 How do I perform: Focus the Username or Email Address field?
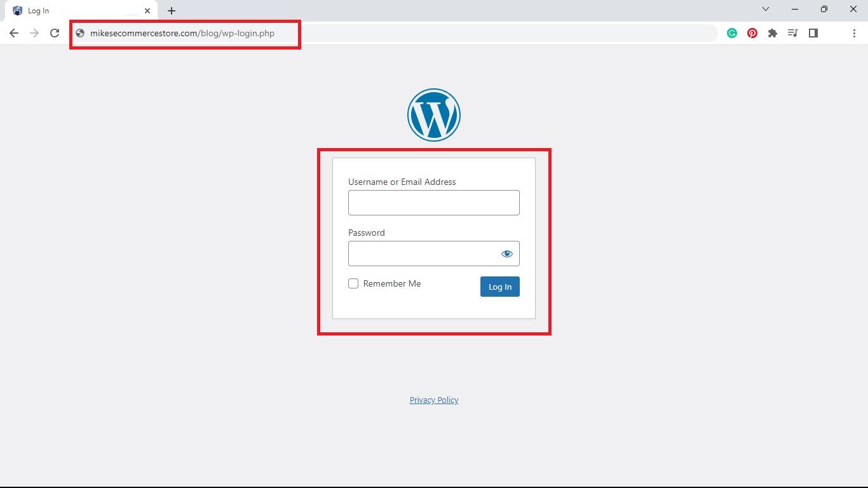pos(434,203)
